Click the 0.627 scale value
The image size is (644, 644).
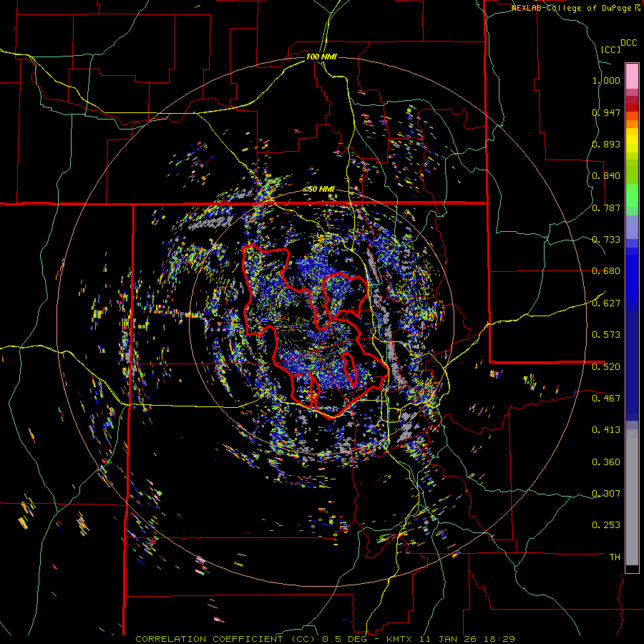click(x=606, y=303)
